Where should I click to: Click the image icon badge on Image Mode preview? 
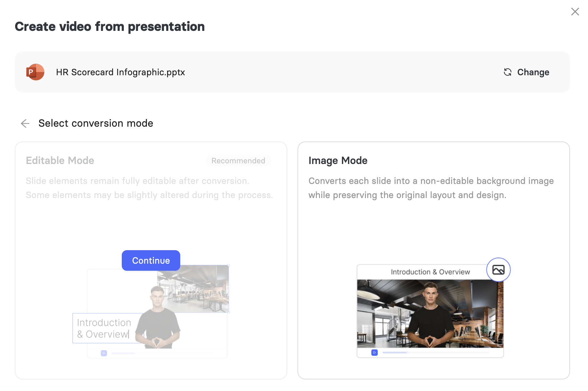click(498, 270)
